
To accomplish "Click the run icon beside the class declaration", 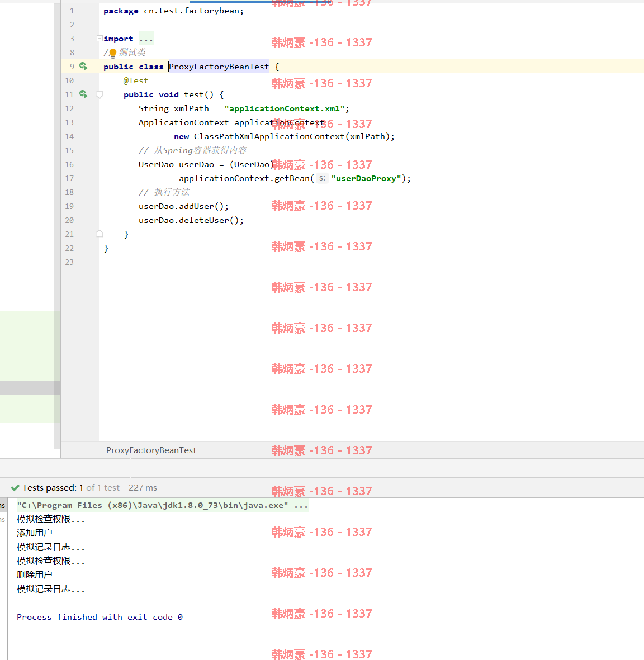I will pyautogui.click(x=83, y=66).
